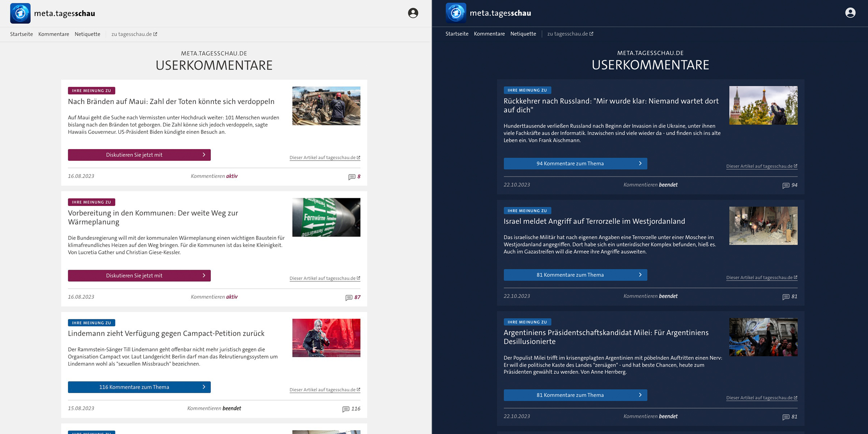Screen dimensions: 868x434
Task: Open Kommentare in the light page nav
Action: tap(54, 34)
